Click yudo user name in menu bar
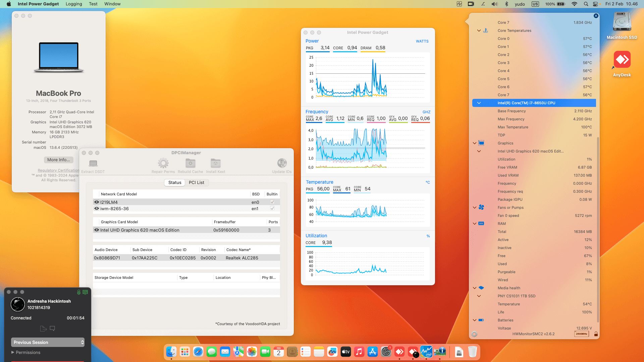Image resolution: width=644 pixels, height=362 pixels. click(520, 4)
